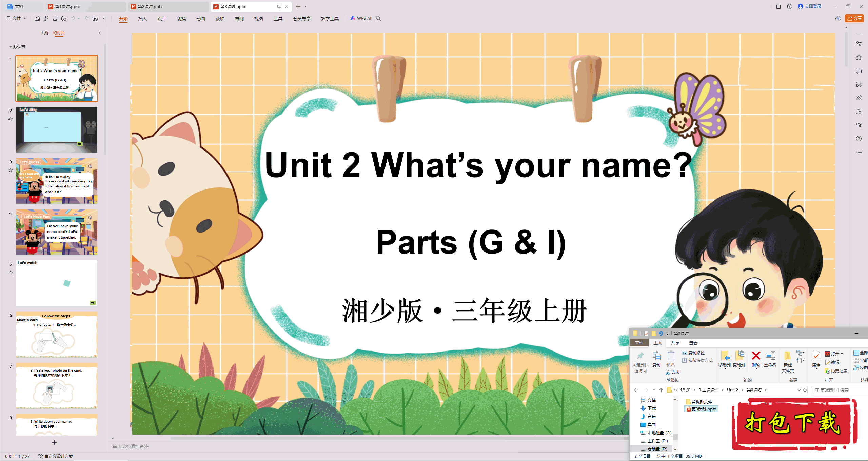
Task: Click New Folder icon in Explorer
Action: pyautogui.click(x=788, y=356)
